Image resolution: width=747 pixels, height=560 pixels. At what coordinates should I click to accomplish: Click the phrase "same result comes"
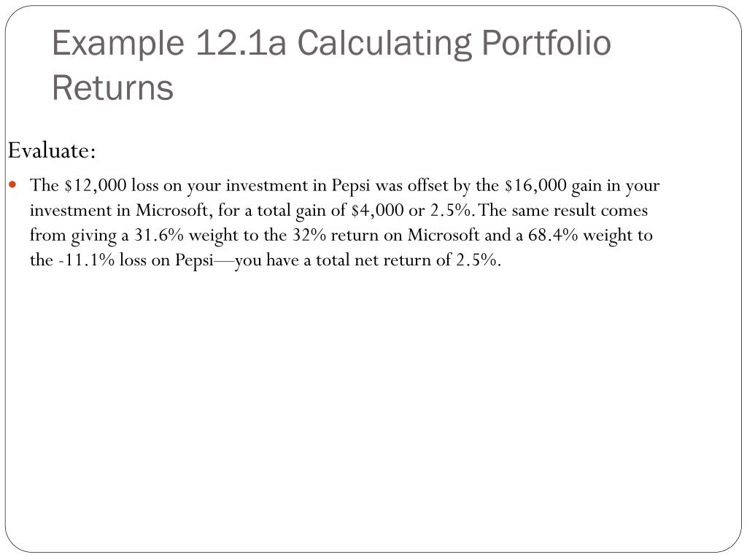click(x=579, y=211)
